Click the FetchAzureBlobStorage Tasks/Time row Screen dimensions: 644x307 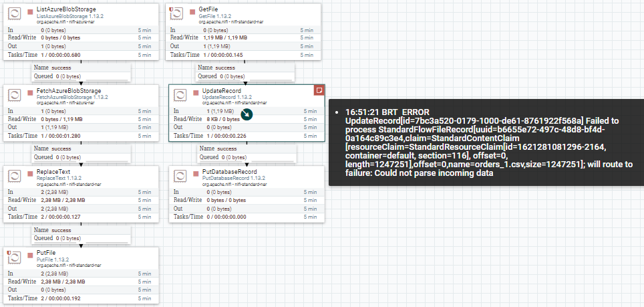(x=81, y=136)
